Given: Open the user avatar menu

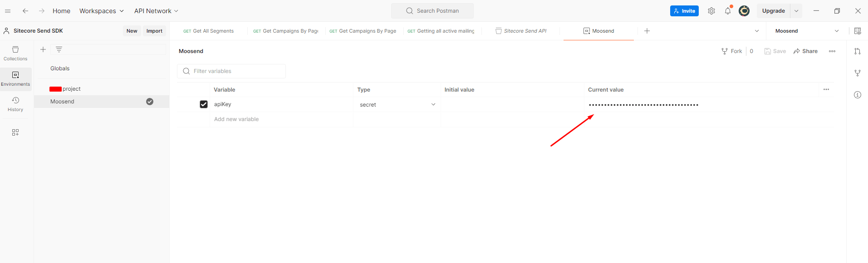Looking at the screenshot, I should click(744, 11).
